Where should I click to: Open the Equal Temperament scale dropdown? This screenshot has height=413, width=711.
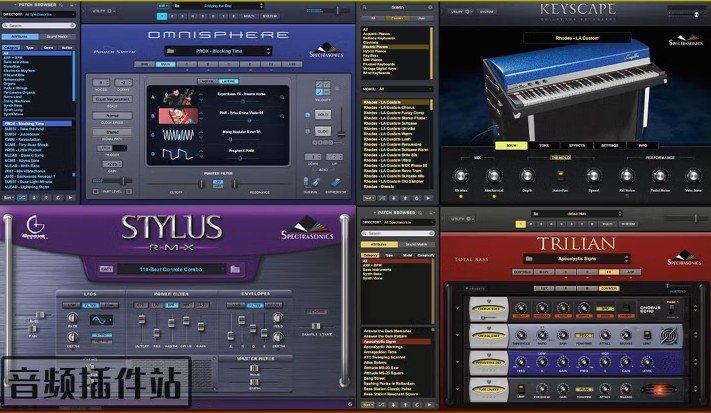(x=112, y=99)
